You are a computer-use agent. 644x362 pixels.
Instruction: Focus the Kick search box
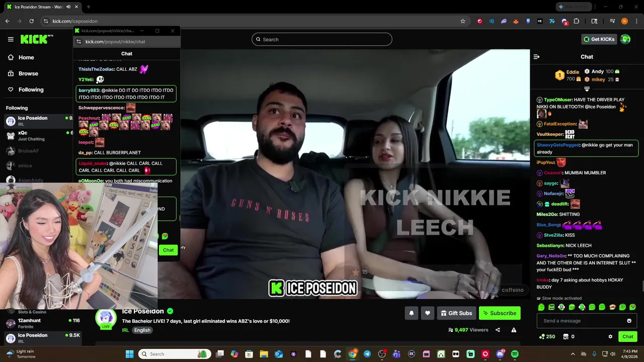[322, 39]
